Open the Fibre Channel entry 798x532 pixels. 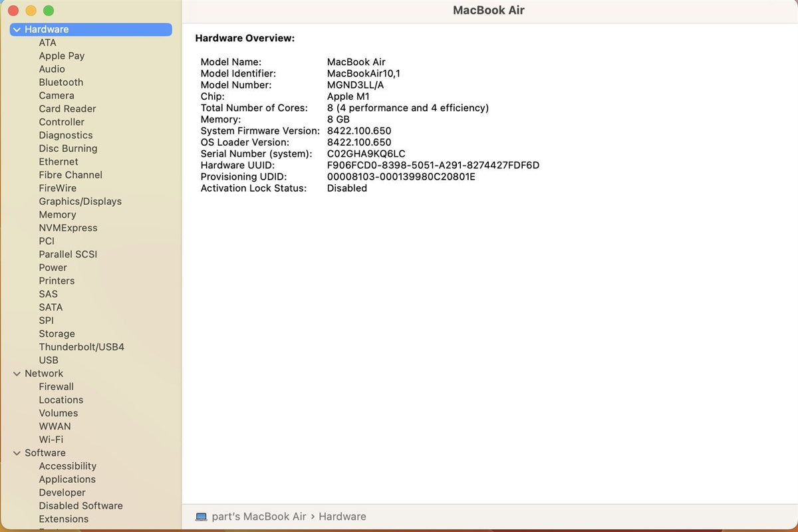coord(70,175)
